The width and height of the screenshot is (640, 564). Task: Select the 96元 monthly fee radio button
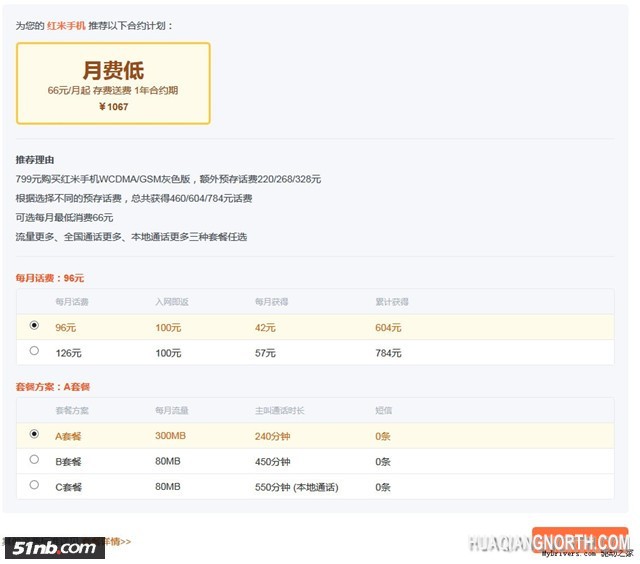click(x=34, y=325)
